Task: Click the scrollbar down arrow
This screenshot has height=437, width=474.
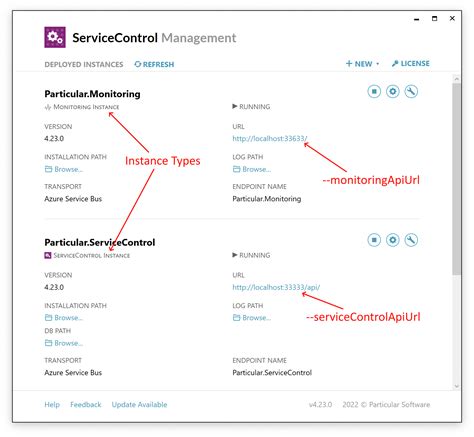Action: (456, 386)
